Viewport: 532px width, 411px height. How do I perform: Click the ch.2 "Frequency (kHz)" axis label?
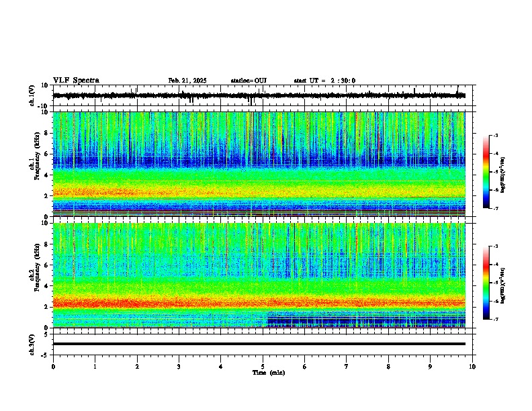click(x=37, y=267)
